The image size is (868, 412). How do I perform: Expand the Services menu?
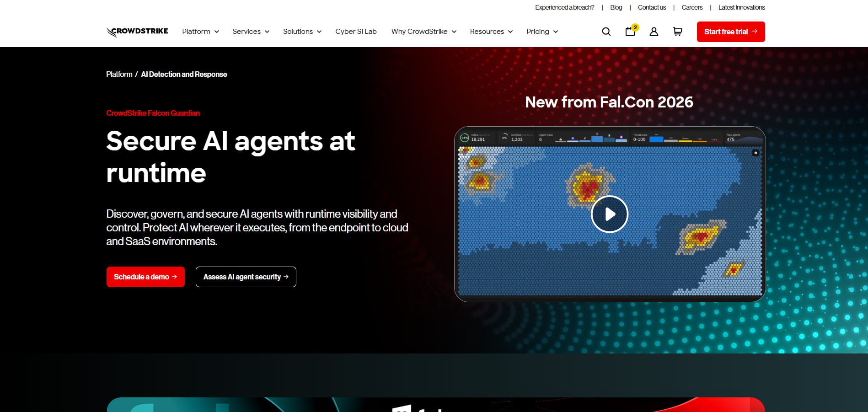click(x=251, y=32)
